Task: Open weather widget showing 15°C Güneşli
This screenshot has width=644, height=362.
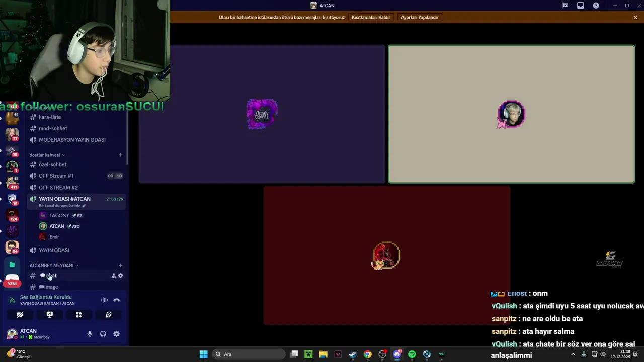Action: tap(19, 354)
